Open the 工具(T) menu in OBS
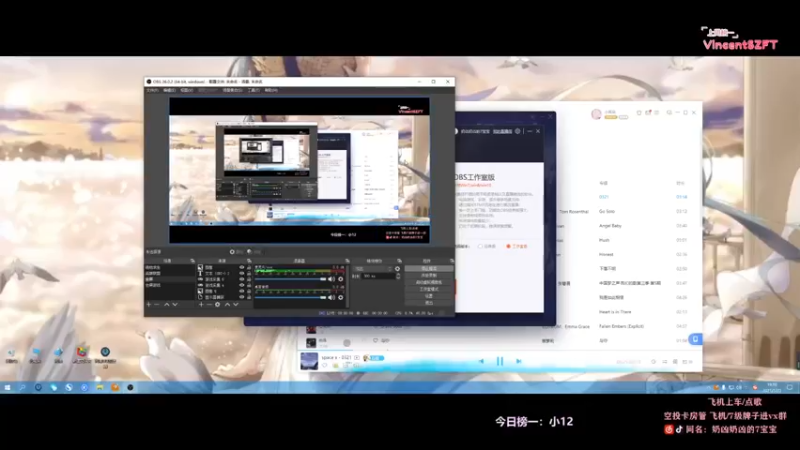Viewport: 800px width, 450px height. [x=254, y=90]
